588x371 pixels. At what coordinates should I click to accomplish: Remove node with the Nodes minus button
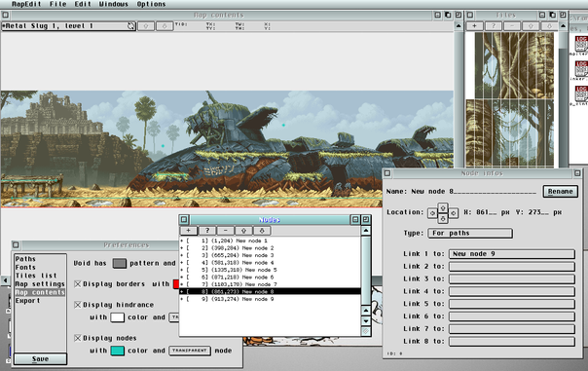[226, 231]
